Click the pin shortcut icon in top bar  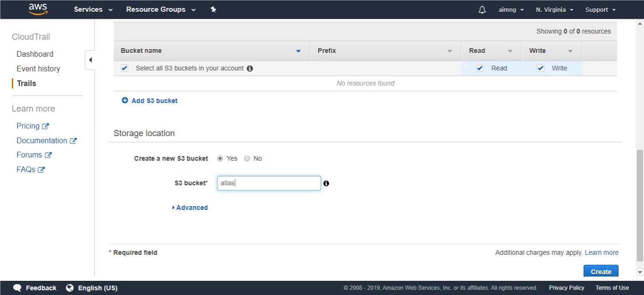point(213,9)
